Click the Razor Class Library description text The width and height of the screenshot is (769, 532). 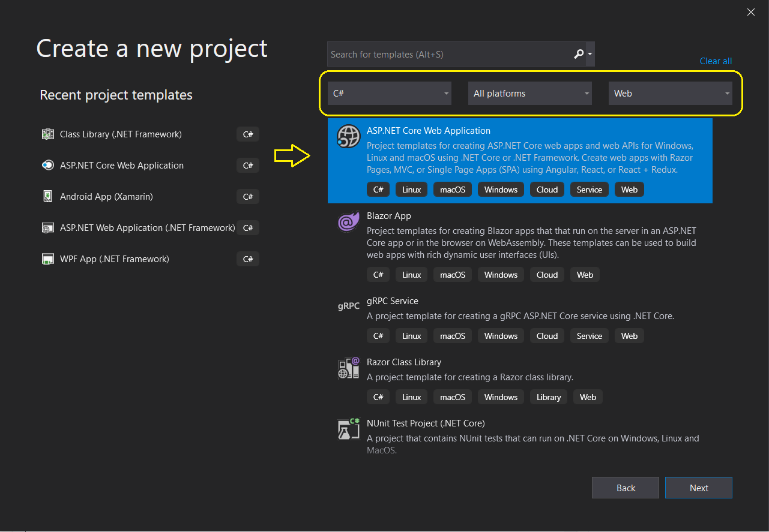(x=470, y=377)
